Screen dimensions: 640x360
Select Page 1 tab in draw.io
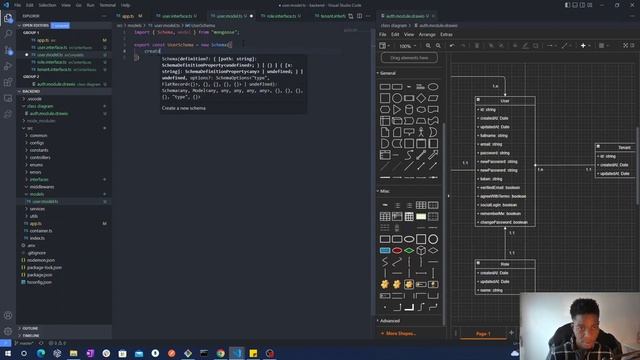(483, 333)
